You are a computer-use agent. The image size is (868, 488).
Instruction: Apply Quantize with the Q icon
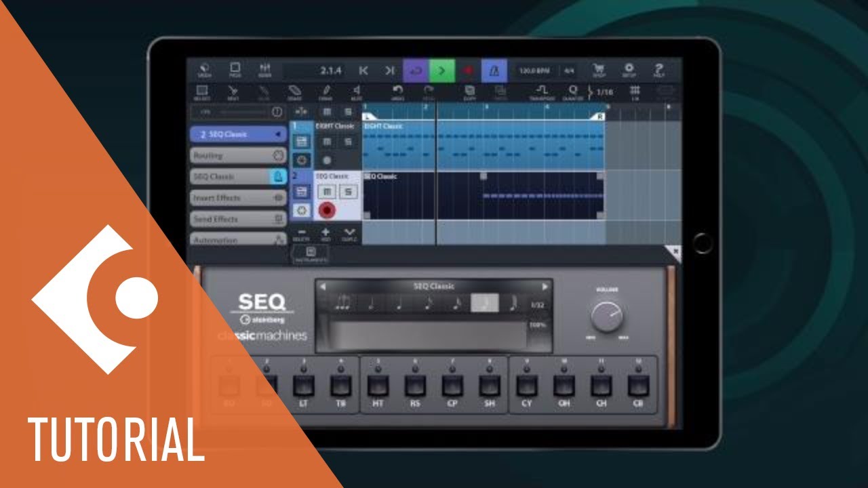pyautogui.click(x=573, y=92)
